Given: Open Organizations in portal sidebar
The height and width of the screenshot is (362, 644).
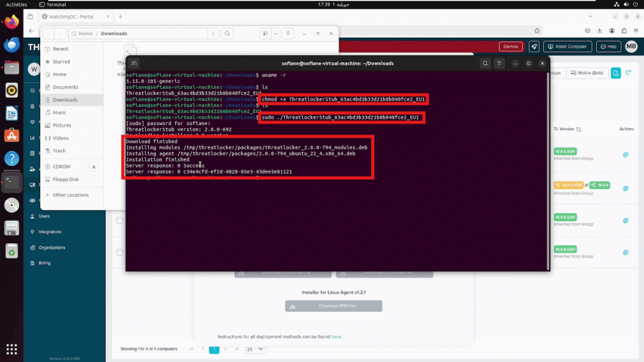Looking at the screenshot, I should click(x=52, y=248).
